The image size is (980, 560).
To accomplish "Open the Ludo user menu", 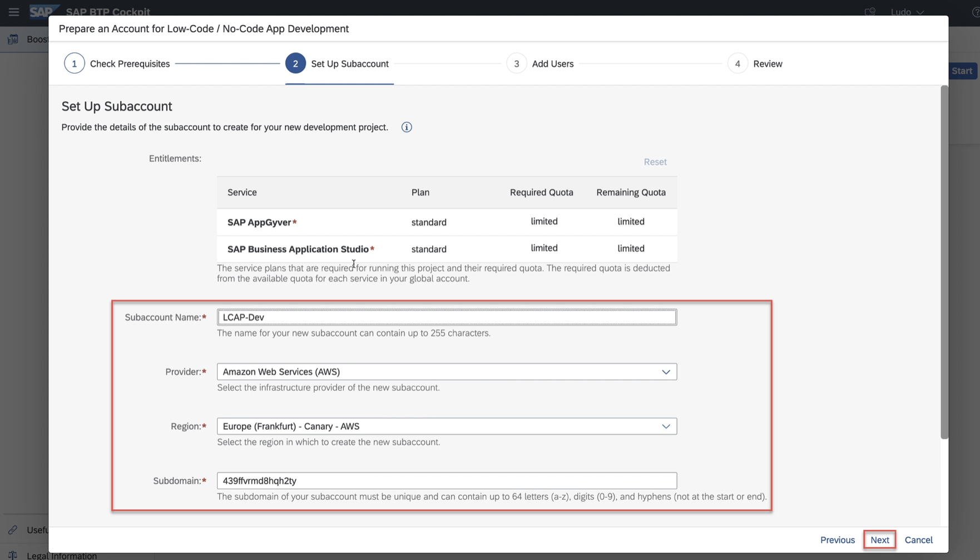I will (907, 12).
